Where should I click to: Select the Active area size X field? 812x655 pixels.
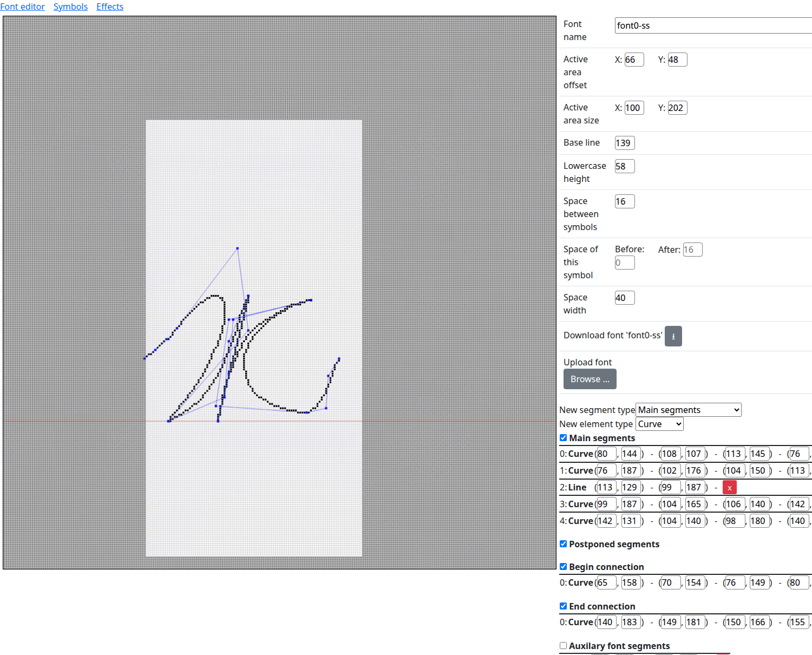[x=634, y=108]
